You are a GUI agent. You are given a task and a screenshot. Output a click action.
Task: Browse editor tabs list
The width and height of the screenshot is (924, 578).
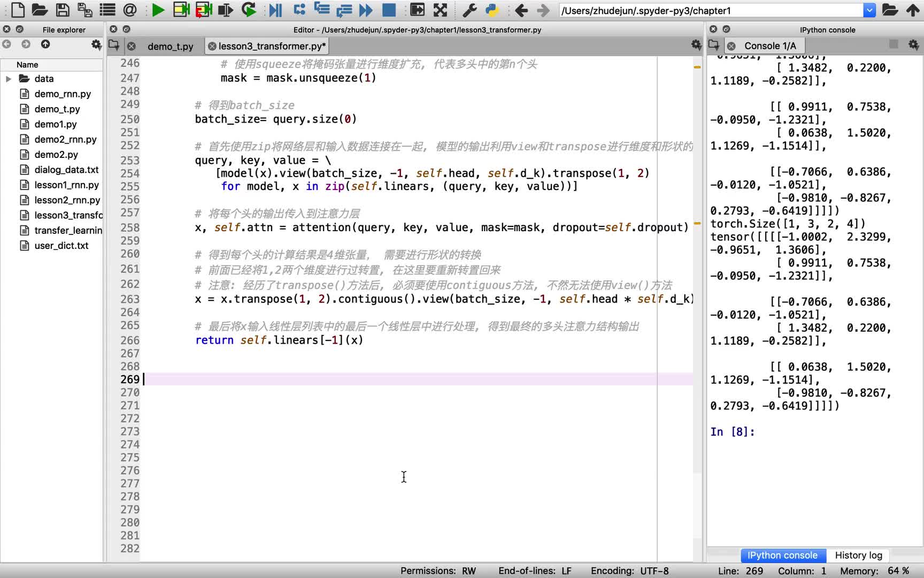point(114,45)
